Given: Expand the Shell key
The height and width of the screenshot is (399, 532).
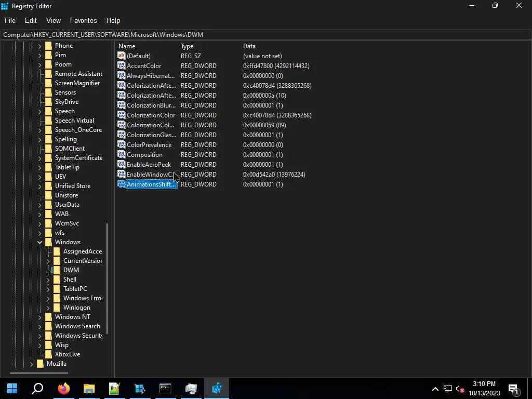Looking at the screenshot, I should [48, 280].
